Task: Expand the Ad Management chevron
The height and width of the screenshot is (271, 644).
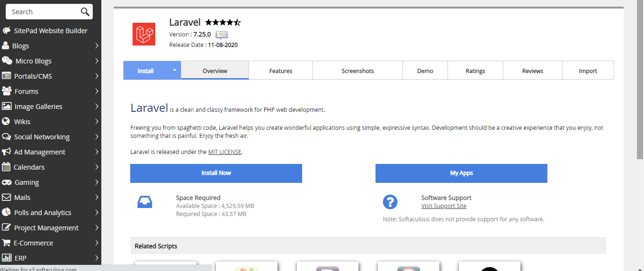Action: (x=97, y=152)
